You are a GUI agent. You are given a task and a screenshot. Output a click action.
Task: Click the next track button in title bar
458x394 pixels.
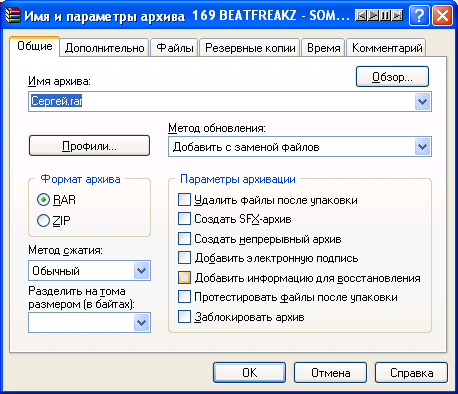tap(397, 16)
